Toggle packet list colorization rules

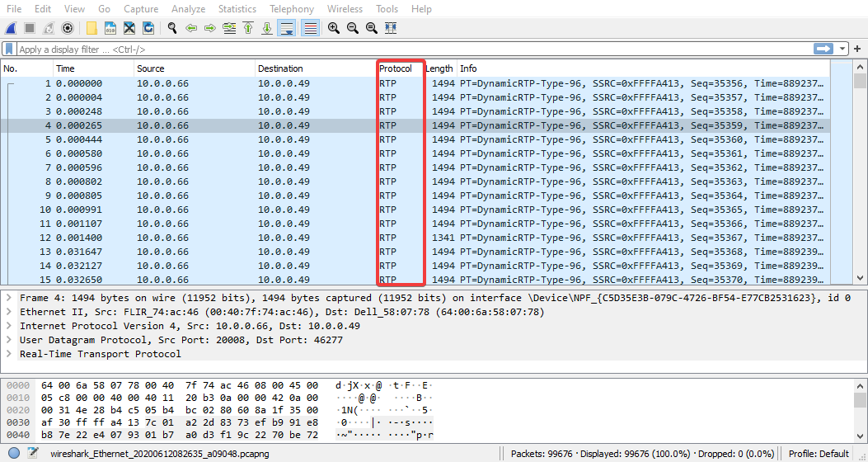tap(311, 28)
